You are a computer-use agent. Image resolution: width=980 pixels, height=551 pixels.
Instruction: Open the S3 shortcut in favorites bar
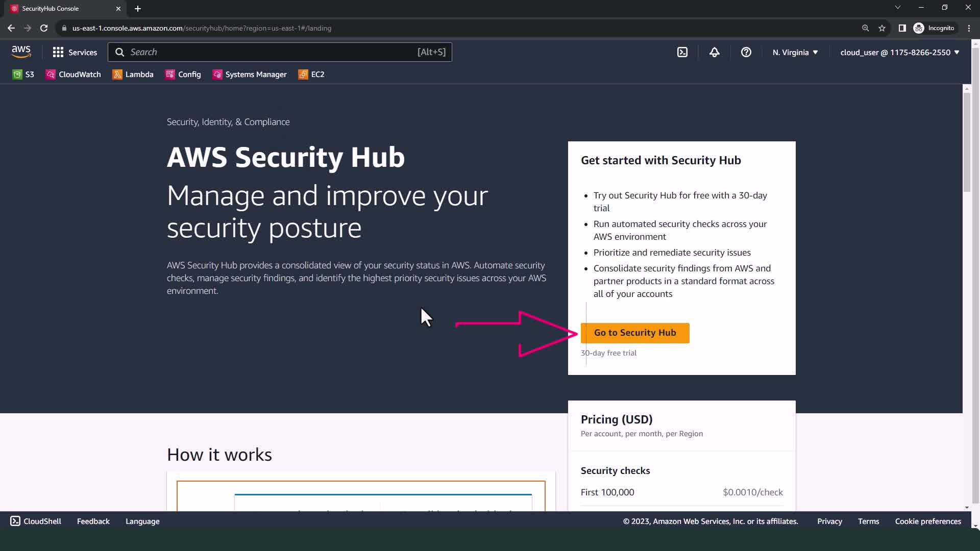point(23,74)
